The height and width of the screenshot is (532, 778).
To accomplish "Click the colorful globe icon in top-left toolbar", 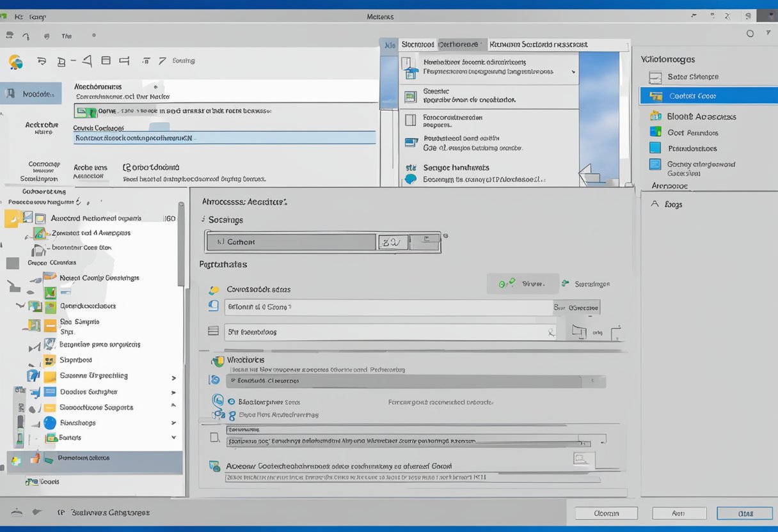I will [x=16, y=62].
